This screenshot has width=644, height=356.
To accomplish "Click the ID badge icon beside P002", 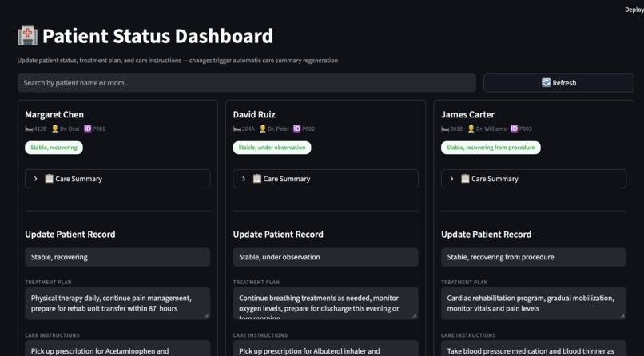I will 297,129.
